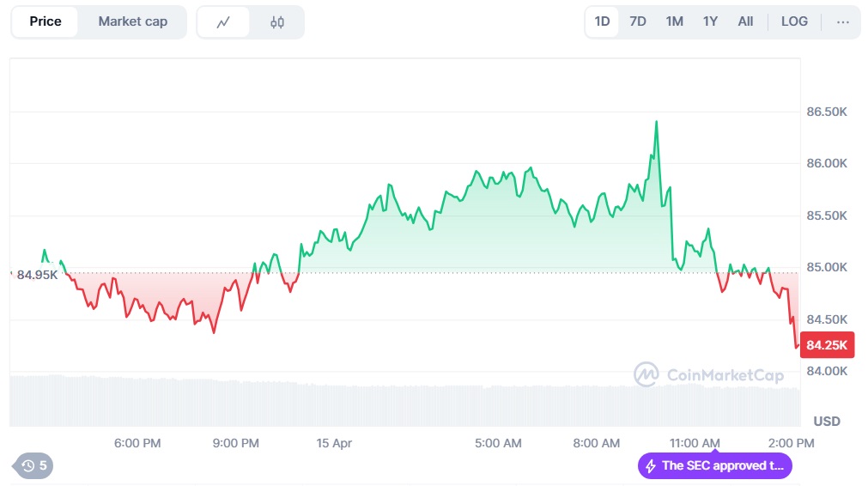
Task: Toggle LOG scale on chart
Action: click(794, 21)
